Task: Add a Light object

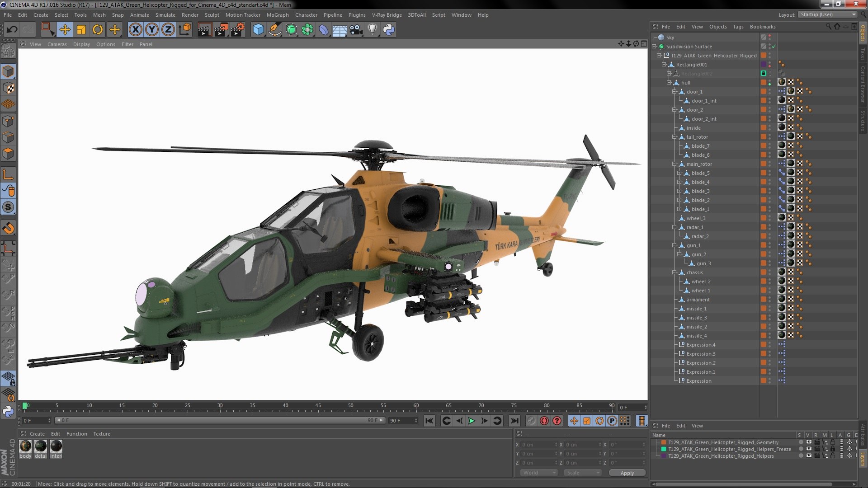Action: pyautogui.click(x=372, y=30)
